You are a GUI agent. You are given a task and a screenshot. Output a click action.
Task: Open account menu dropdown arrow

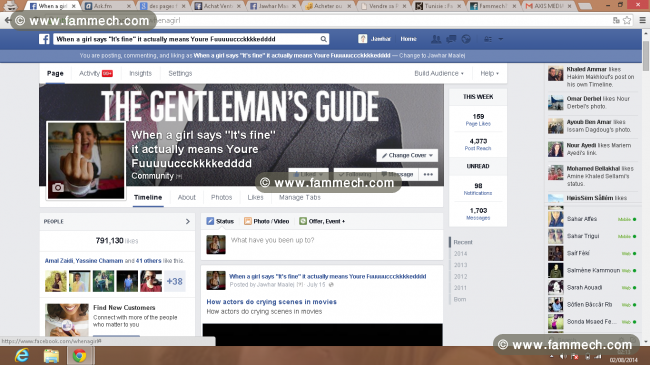coord(501,39)
